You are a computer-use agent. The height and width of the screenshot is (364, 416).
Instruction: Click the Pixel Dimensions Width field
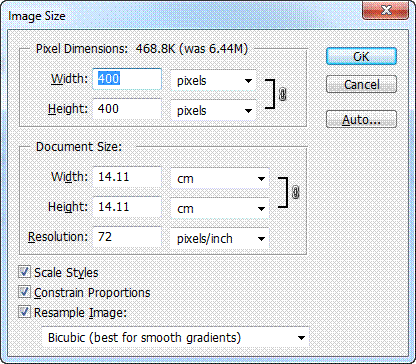point(127,79)
